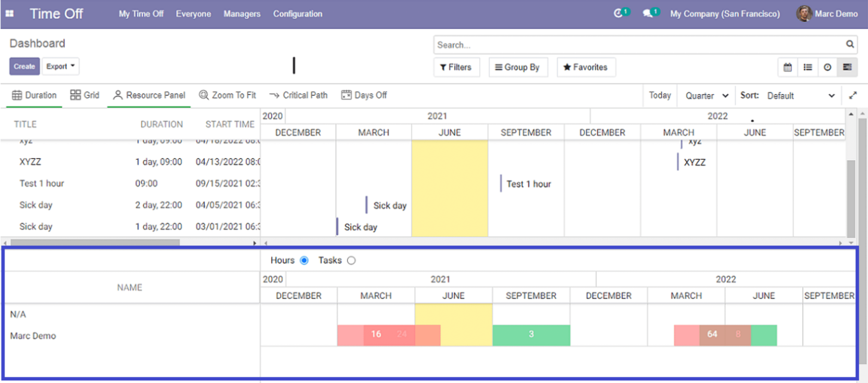
Task: Open the Export dropdown
Action: 60,66
